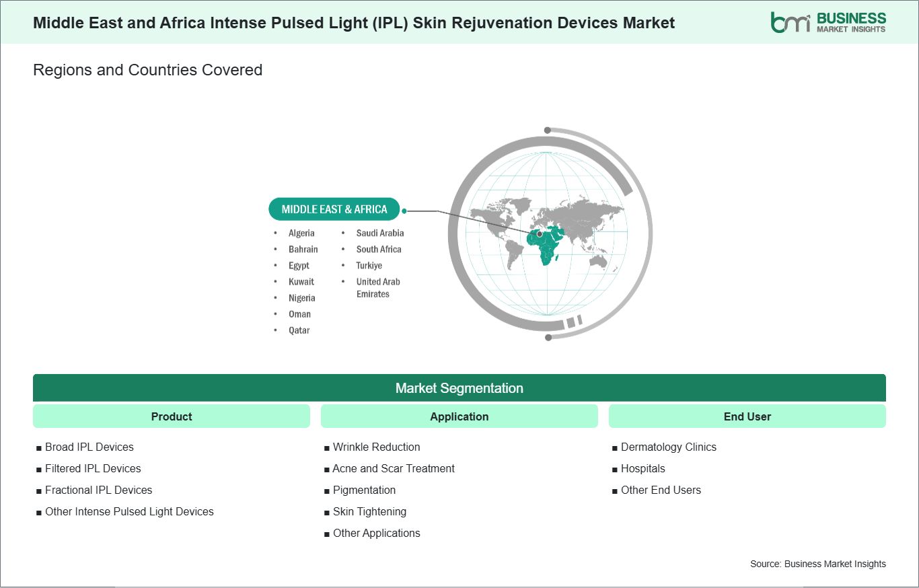
Task: Select Saudi Arabia in the country list
Action: (380, 233)
